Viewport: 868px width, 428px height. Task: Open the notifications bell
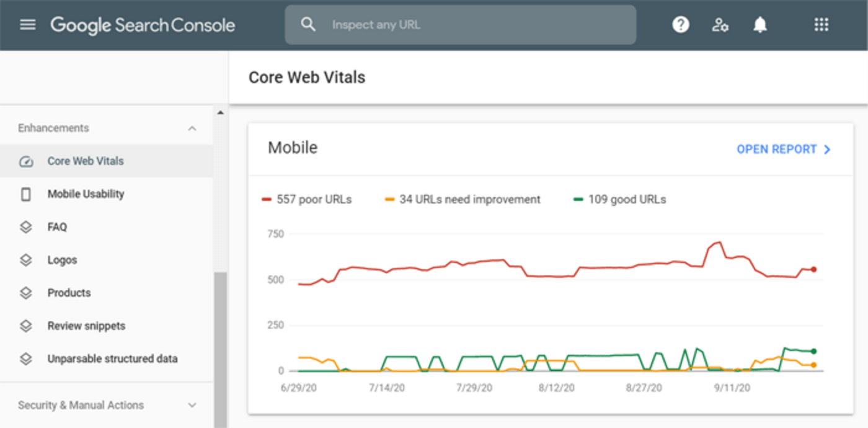(x=760, y=25)
